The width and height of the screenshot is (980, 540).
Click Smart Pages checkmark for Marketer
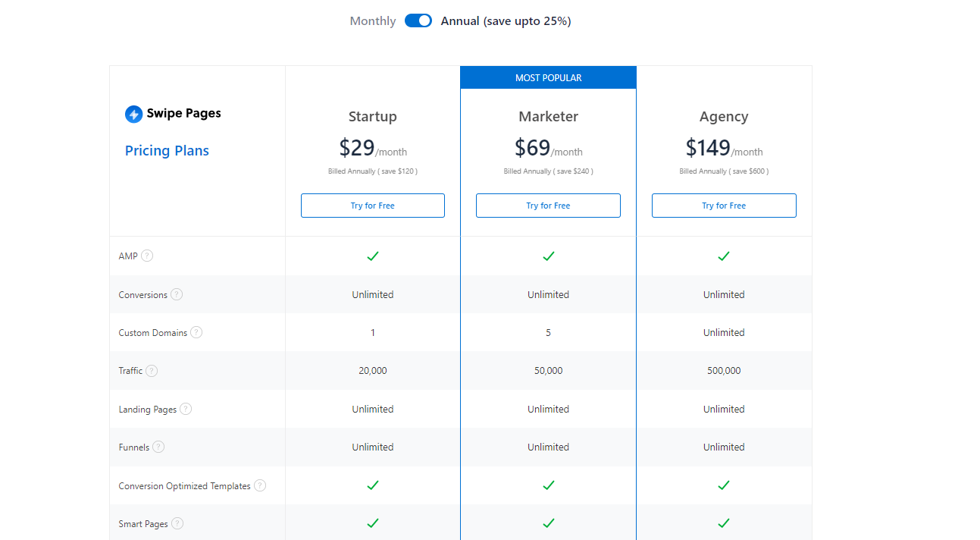[549, 523]
